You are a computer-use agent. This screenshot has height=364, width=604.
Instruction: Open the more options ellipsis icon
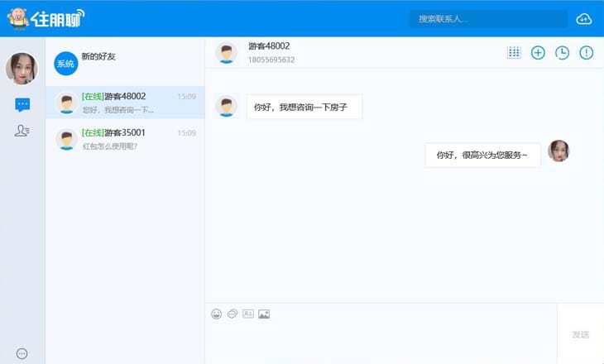click(22, 353)
